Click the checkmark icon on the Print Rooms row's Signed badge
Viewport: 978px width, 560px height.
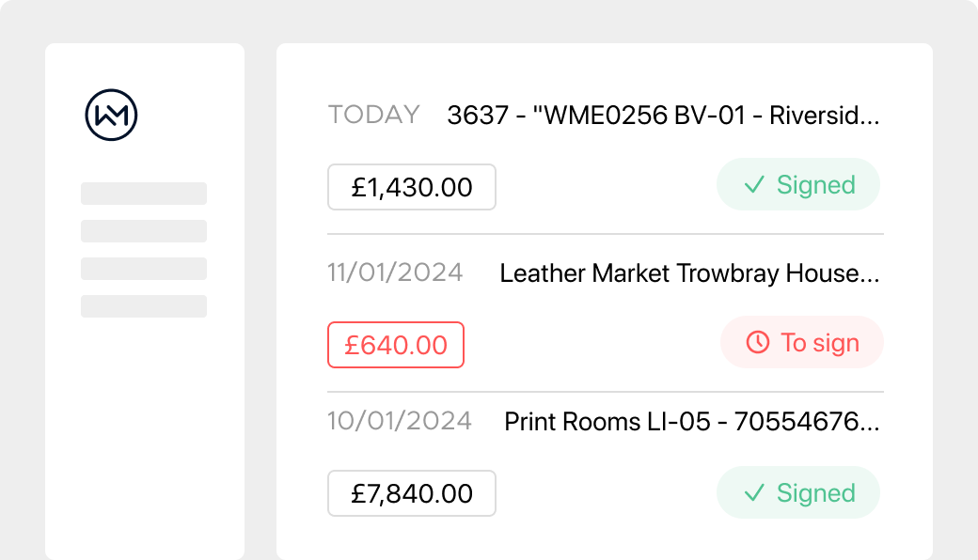(x=753, y=493)
